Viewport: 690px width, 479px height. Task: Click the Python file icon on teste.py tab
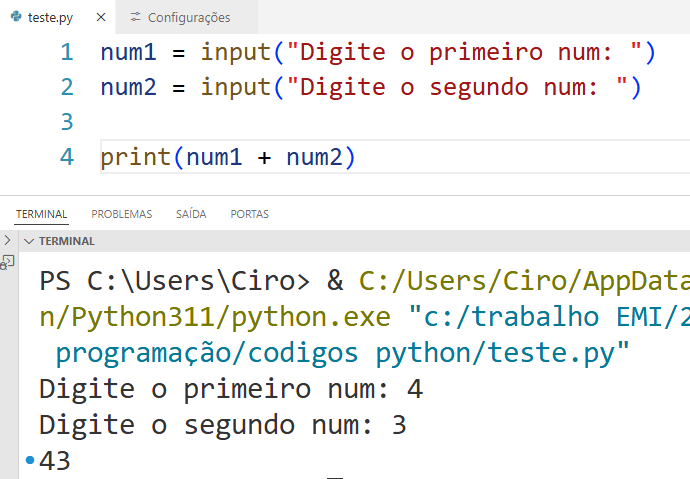tap(16, 17)
